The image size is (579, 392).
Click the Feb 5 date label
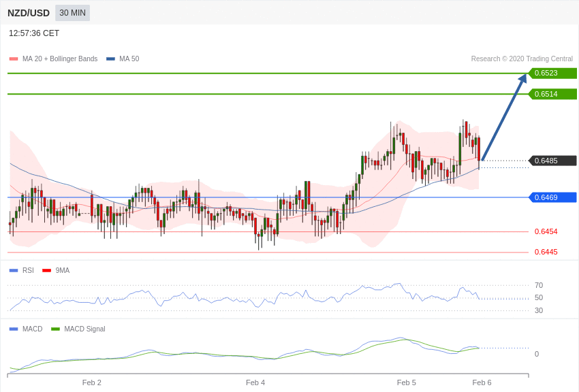[406, 382]
